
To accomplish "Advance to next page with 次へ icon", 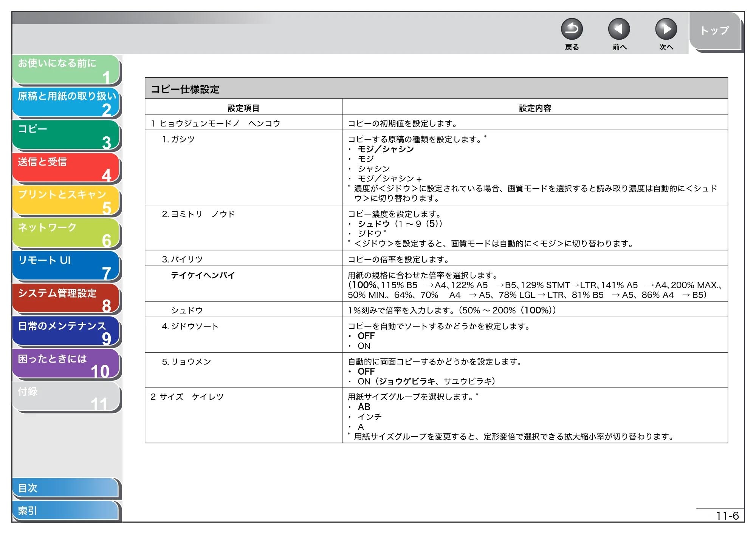I will pos(666,29).
